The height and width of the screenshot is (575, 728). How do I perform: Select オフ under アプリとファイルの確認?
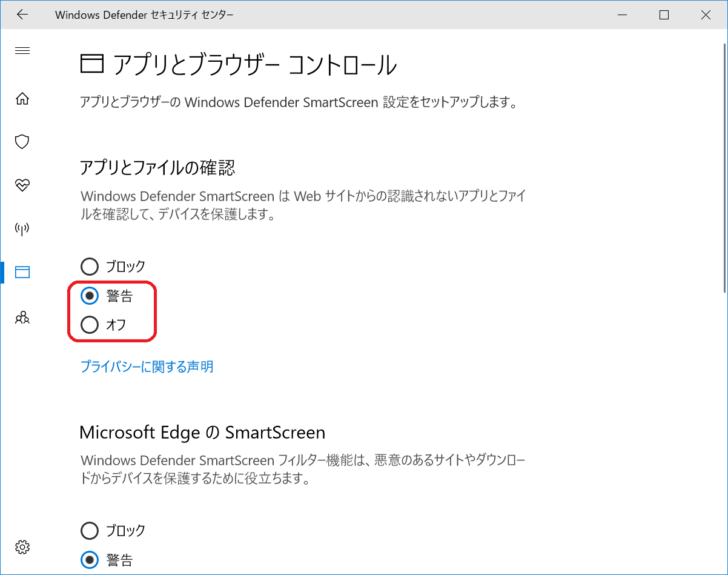pos(104,325)
